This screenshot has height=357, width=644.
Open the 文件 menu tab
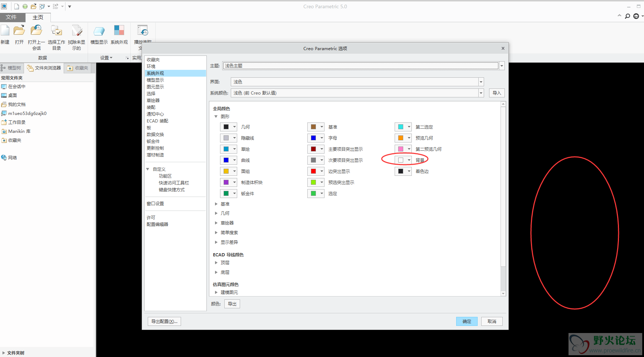tap(11, 17)
